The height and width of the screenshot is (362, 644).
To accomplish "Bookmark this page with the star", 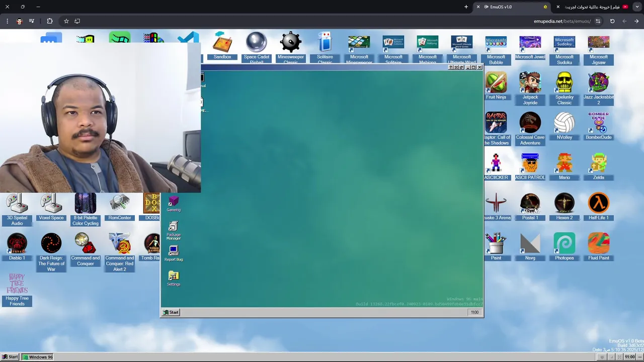I will (x=66, y=21).
